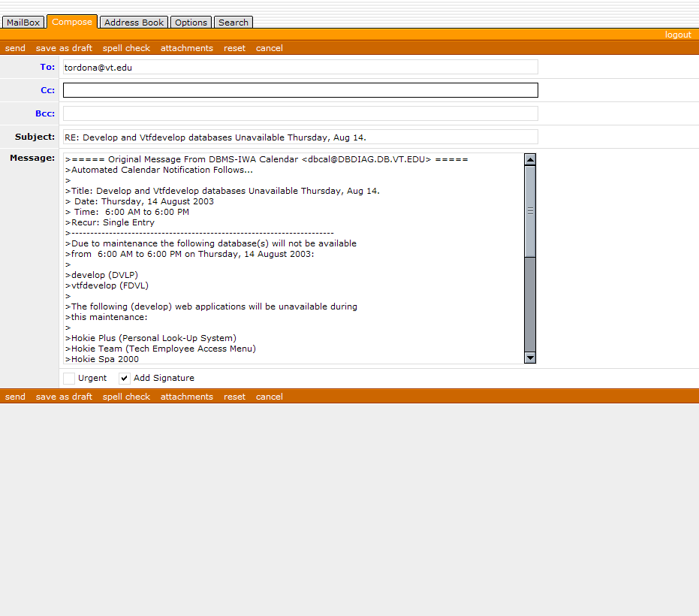Click reset in the top toolbar
699x616 pixels.
coord(234,48)
